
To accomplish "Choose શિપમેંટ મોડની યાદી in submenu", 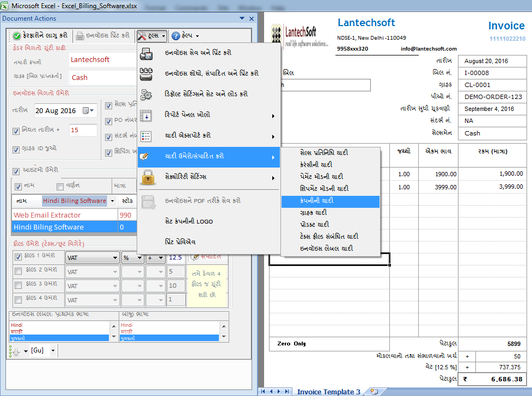I will pyautogui.click(x=331, y=189).
